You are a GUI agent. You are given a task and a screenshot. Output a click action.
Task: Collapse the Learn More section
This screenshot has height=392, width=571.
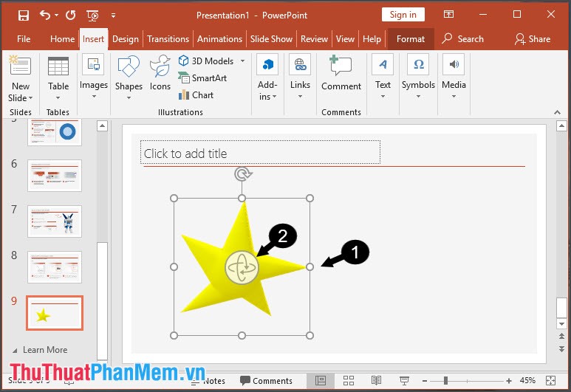pyautogui.click(x=15, y=351)
